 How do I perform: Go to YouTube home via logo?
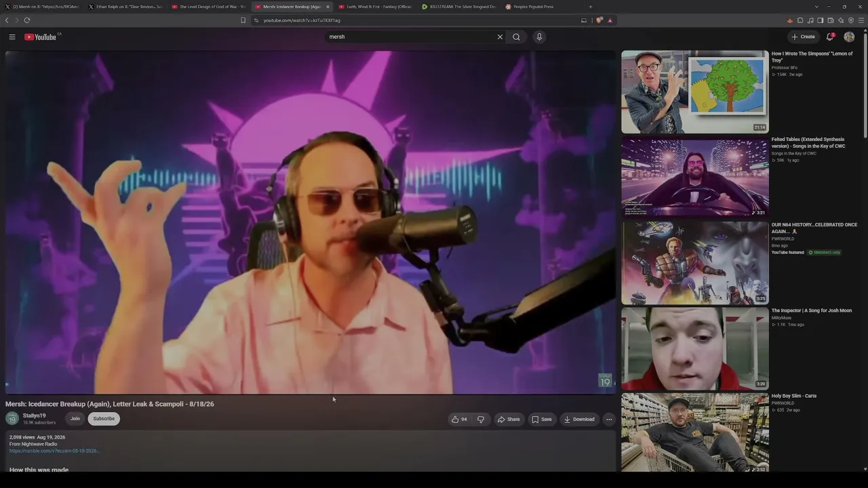[42, 37]
